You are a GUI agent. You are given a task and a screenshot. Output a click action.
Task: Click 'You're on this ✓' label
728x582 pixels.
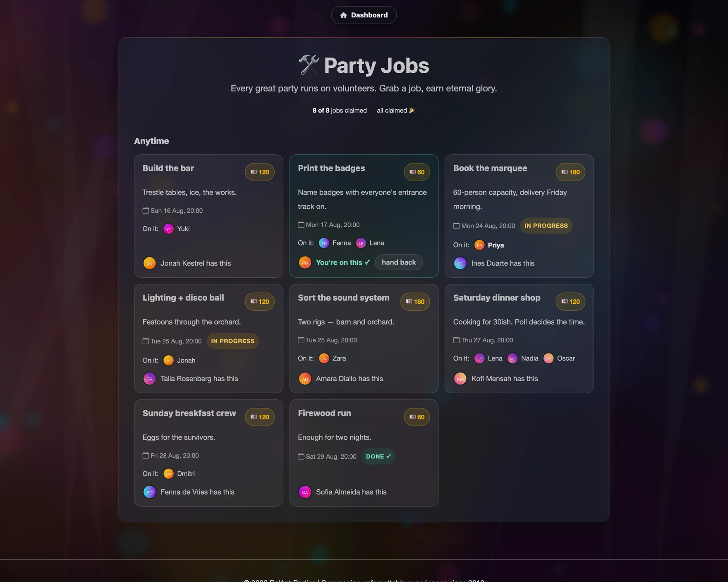click(343, 262)
